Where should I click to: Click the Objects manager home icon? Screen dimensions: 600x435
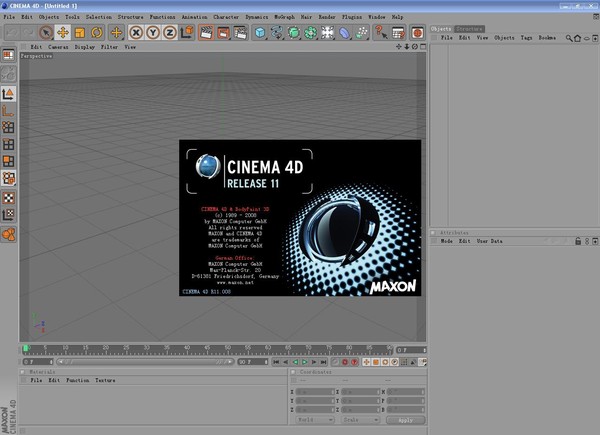point(577,38)
